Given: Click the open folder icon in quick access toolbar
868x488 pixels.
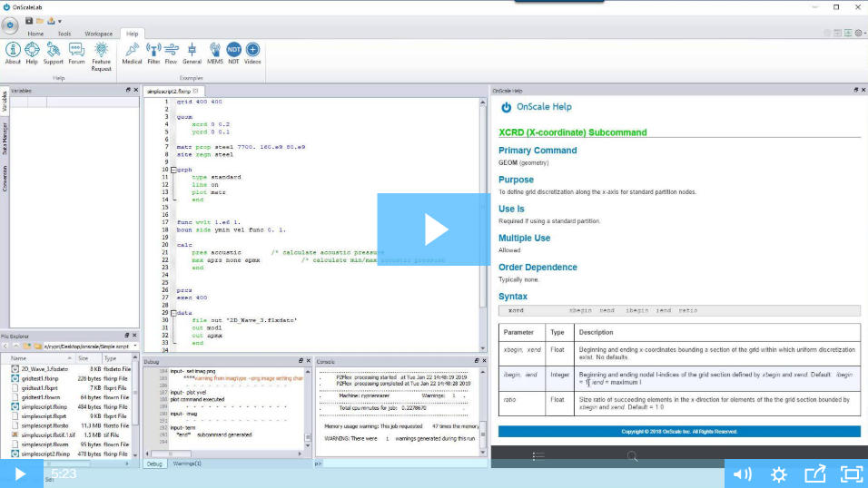Looking at the screenshot, I should (x=40, y=21).
